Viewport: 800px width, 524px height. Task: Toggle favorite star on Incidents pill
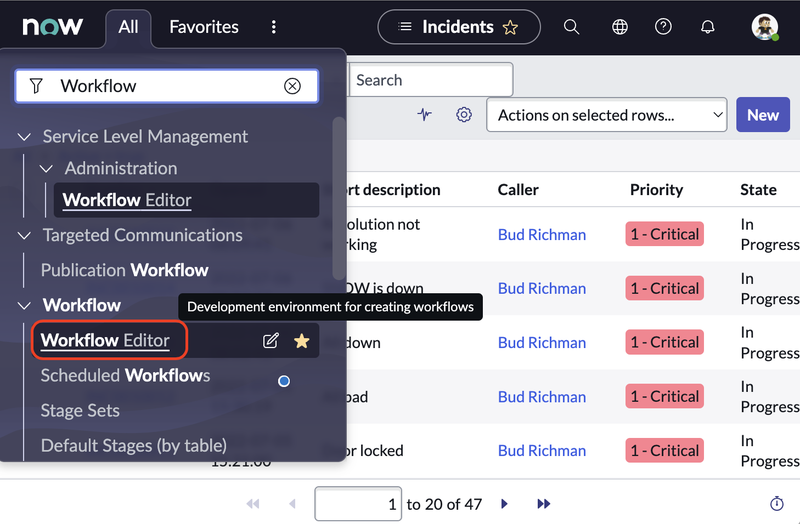510,27
